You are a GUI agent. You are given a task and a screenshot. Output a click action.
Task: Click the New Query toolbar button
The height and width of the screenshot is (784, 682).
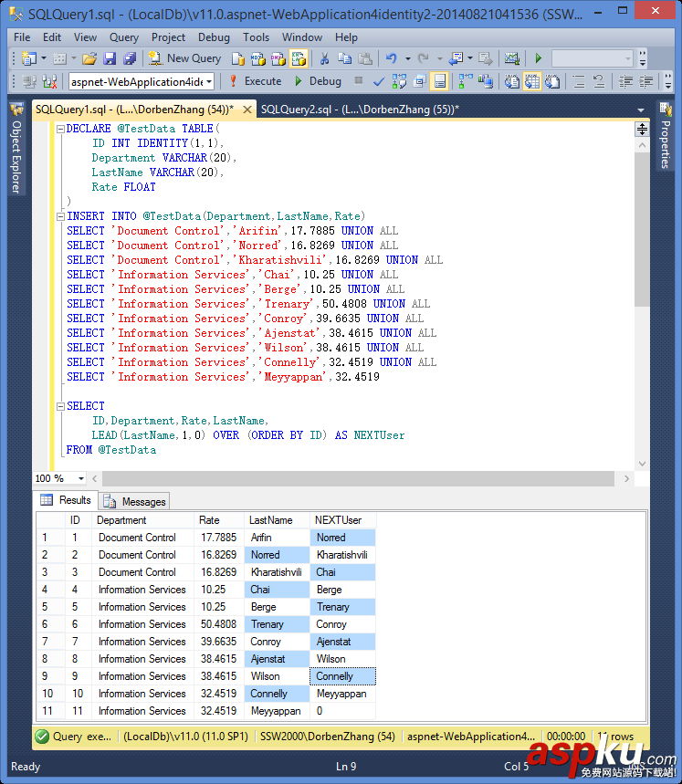click(184, 58)
